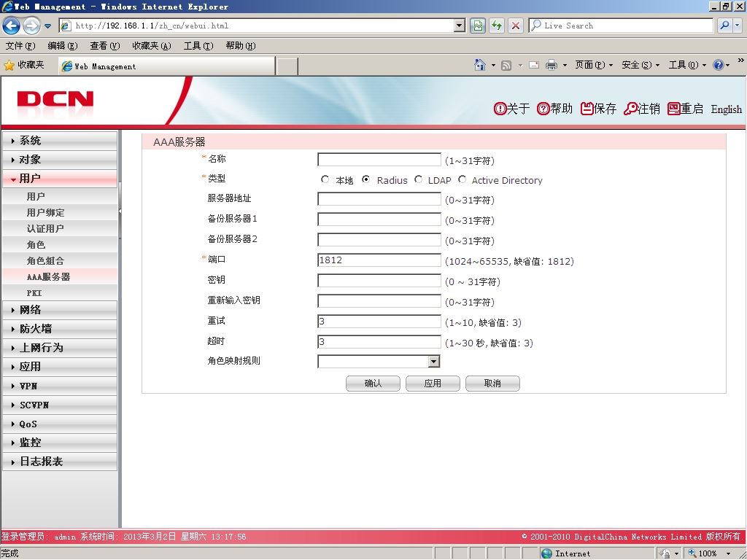
Task: Click the 端口 port field showing 1812
Action: click(379, 260)
